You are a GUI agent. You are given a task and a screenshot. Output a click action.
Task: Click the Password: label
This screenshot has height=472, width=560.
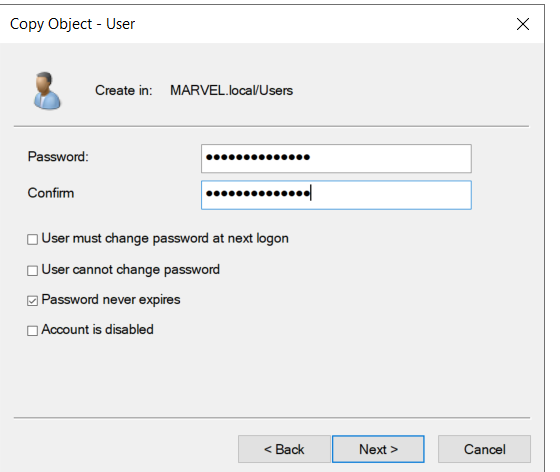(58, 157)
